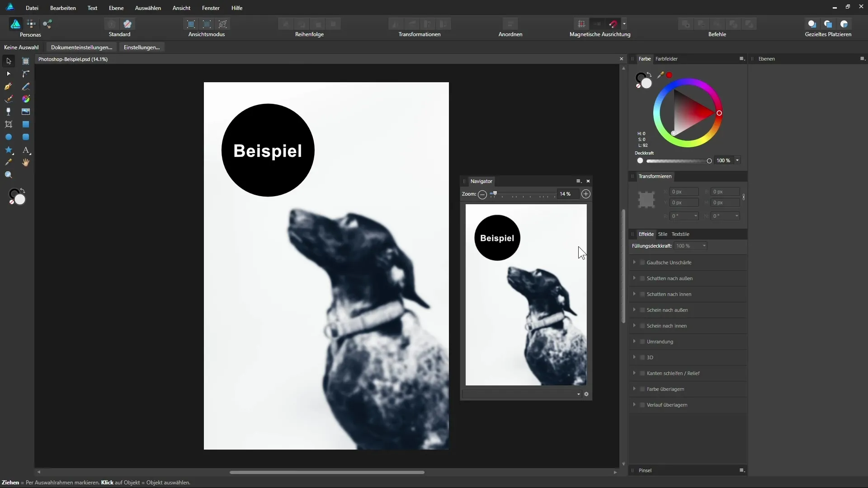
Task: Select the Rounded Rectangle tool
Action: point(26,137)
